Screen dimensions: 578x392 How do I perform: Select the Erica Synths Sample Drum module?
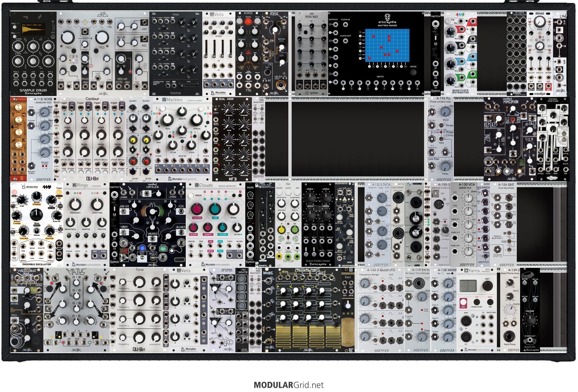pyautogui.click(x=33, y=54)
